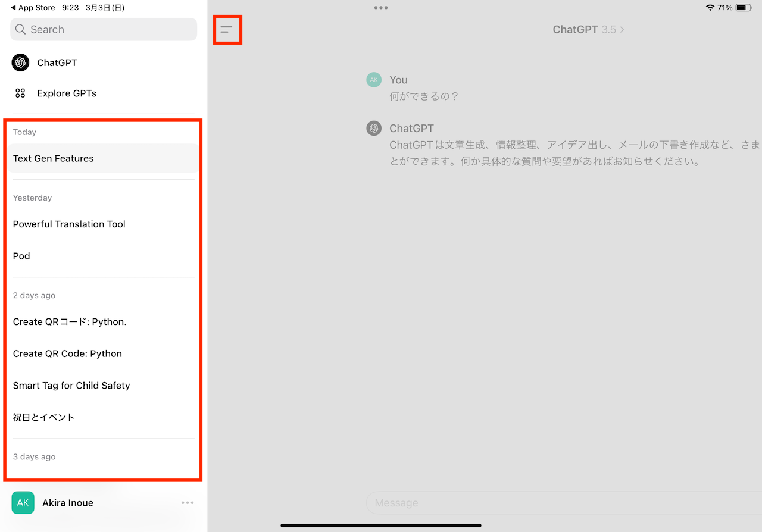The width and height of the screenshot is (762, 532).
Task: Open the Text Gen Features chat
Action: 104,158
